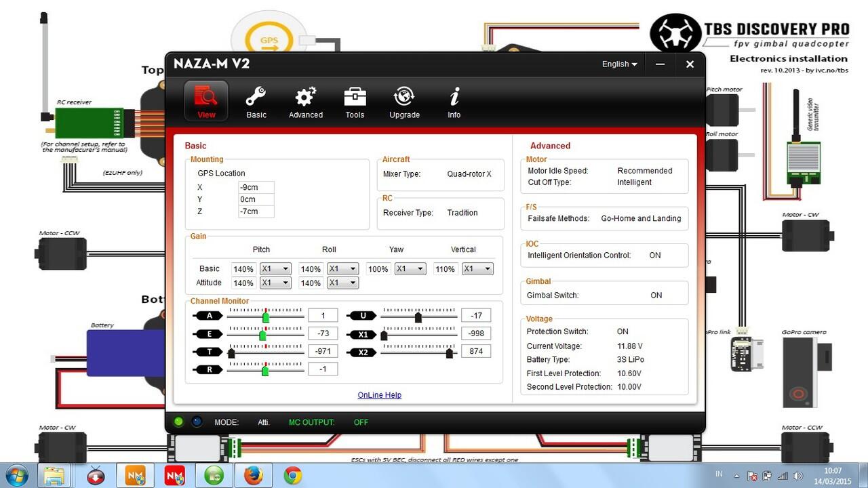Launch Chrome from the taskbar
This screenshot has height=488, width=868.
293,476
